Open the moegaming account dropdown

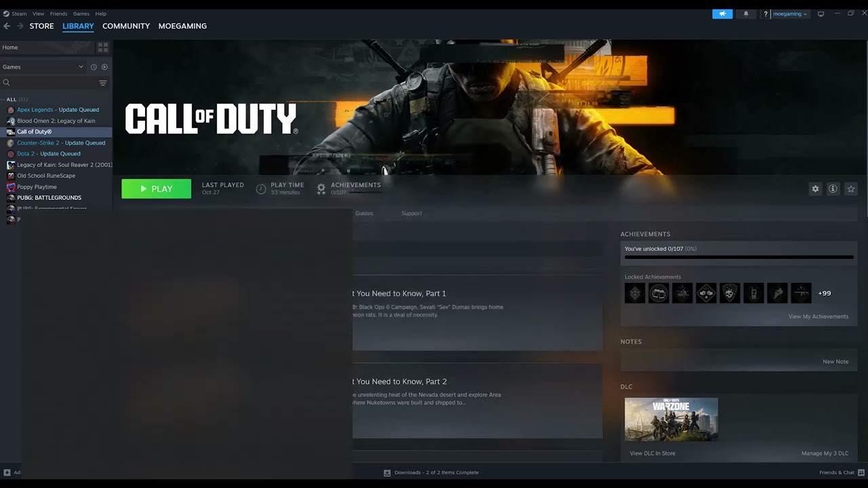click(x=790, y=14)
